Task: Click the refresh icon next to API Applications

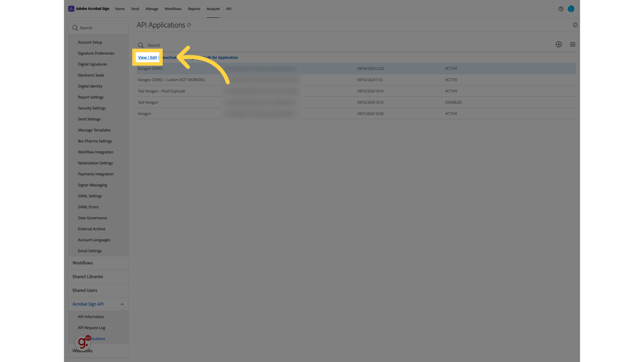Action: (x=189, y=25)
